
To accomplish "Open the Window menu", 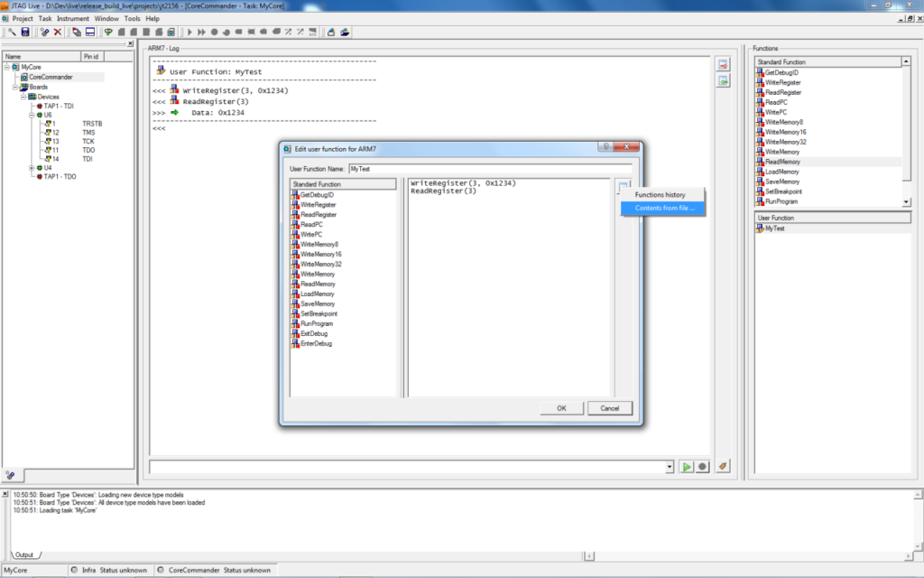I will (106, 18).
